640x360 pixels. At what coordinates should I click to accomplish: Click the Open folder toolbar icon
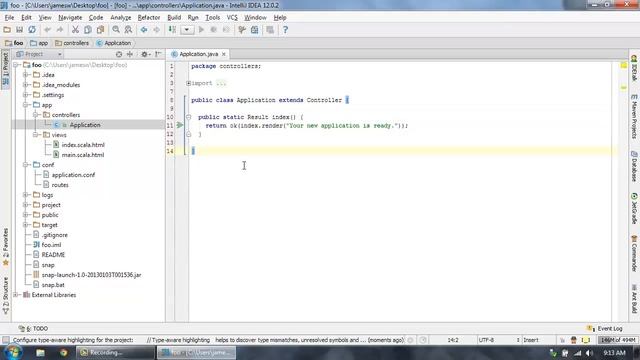[x=7, y=30]
